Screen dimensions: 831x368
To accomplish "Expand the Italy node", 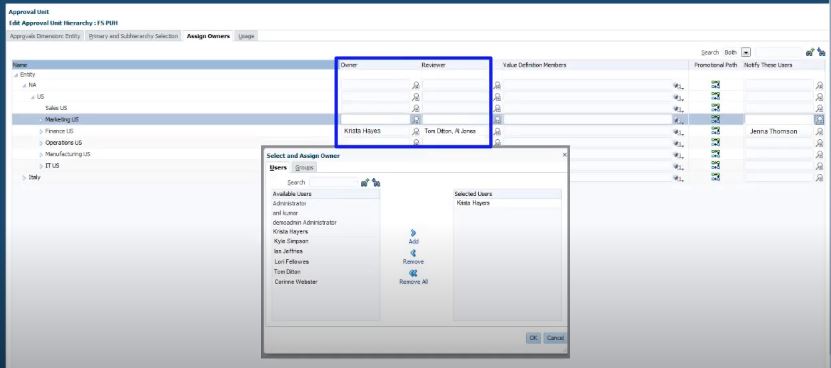I will [x=24, y=178].
